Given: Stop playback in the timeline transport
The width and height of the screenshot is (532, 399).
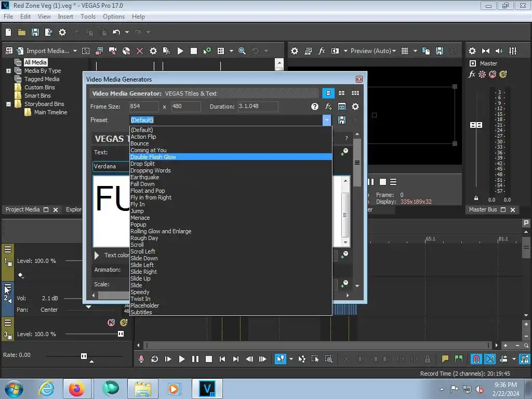Looking at the screenshot, I should [x=209, y=359].
